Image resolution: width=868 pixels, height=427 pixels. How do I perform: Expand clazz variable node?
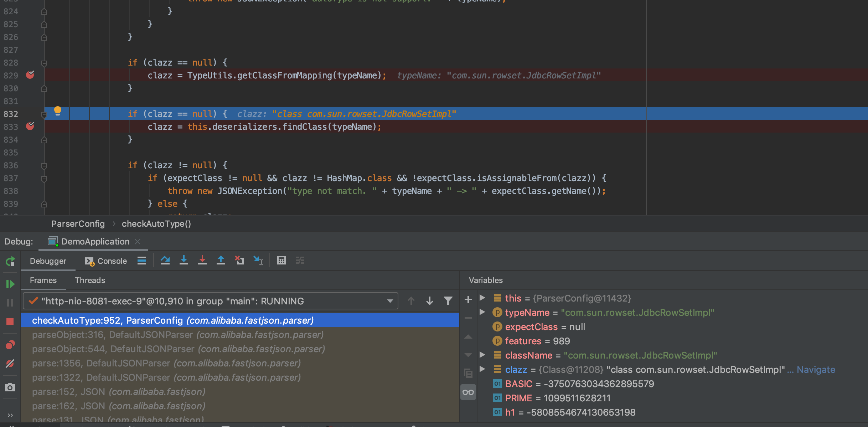(482, 369)
